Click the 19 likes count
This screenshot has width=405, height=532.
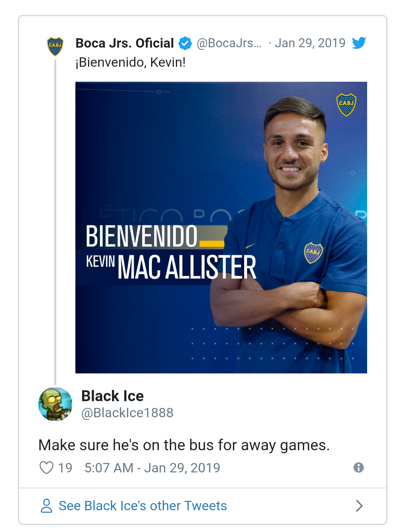coord(65,468)
